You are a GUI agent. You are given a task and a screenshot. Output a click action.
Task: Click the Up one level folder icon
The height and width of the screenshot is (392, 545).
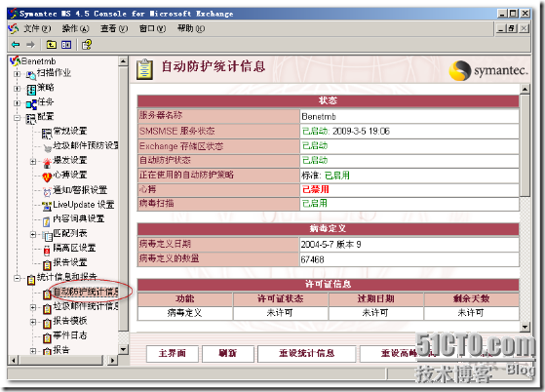tap(51, 45)
